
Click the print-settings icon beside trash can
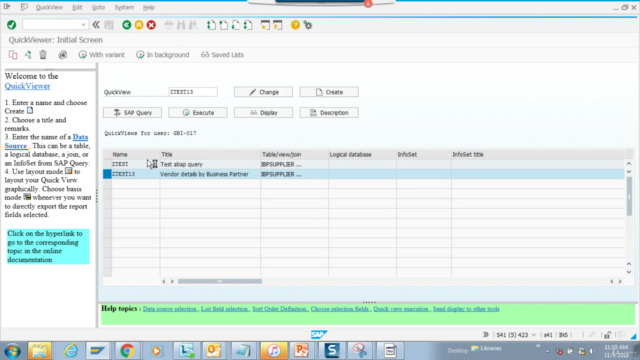point(62,55)
